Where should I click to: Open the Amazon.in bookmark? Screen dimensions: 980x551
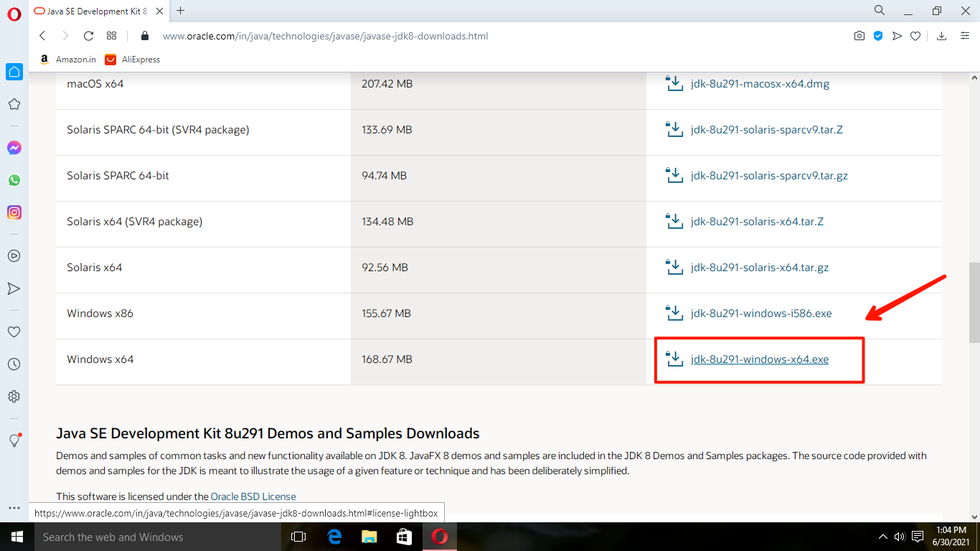tap(67, 60)
